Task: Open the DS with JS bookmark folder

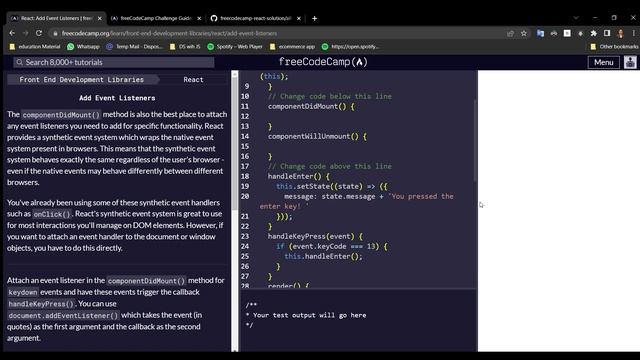Action: pyautogui.click(x=185, y=47)
